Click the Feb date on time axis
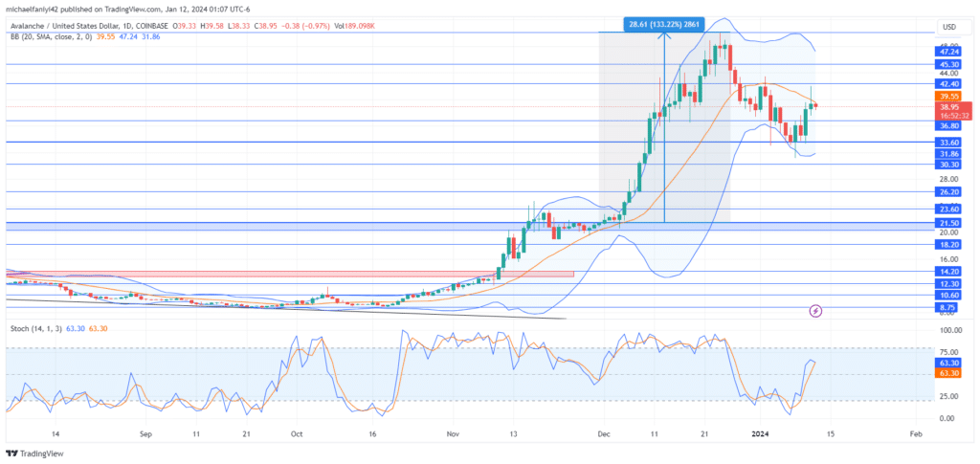 point(916,433)
